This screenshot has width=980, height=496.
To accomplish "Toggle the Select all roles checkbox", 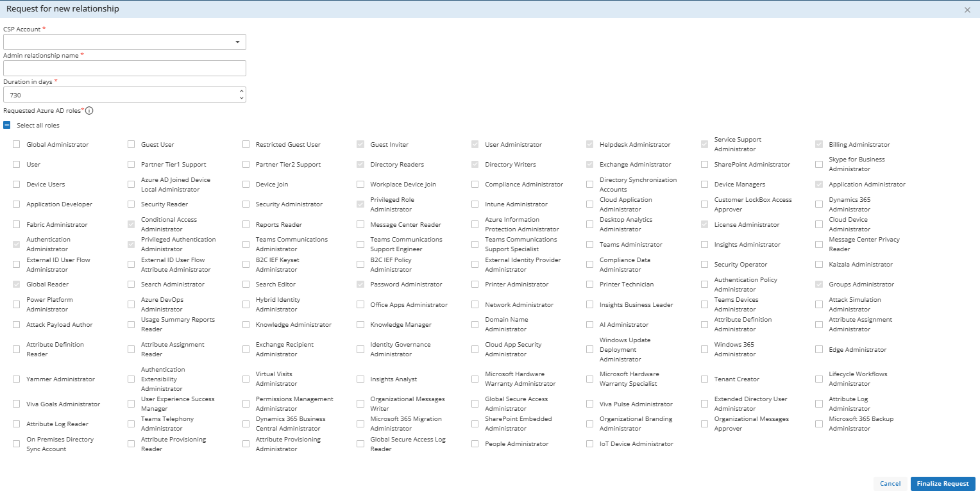I will (x=7, y=125).
